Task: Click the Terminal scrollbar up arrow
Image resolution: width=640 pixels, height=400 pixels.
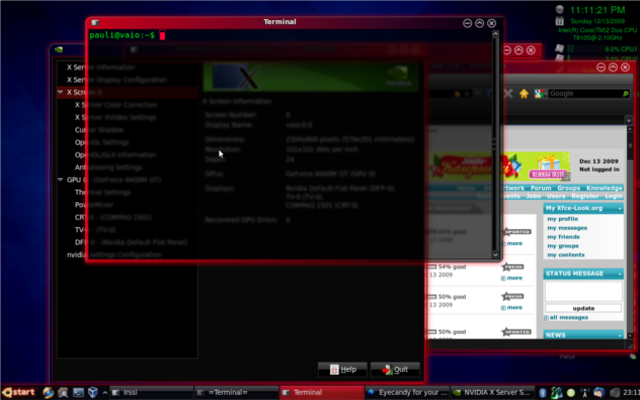Action: point(496,34)
